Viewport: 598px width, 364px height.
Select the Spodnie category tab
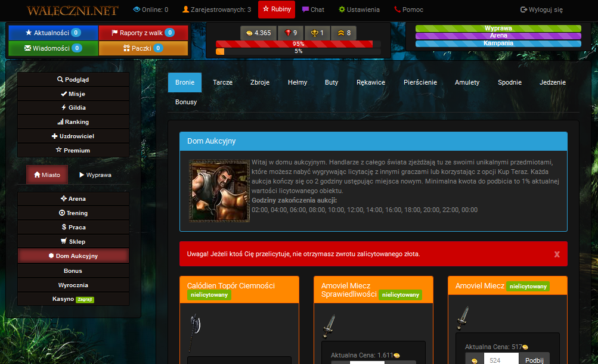pyautogui.click(x=510, y=82)
